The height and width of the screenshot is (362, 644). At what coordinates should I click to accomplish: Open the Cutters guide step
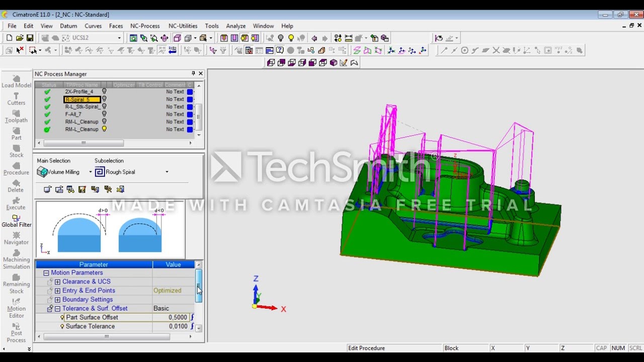pyautogui.click(x=17, y=99)
